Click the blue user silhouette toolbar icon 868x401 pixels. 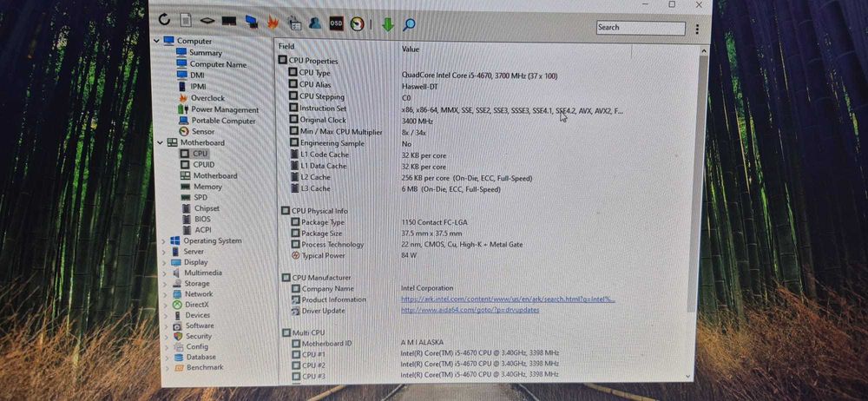316,23
